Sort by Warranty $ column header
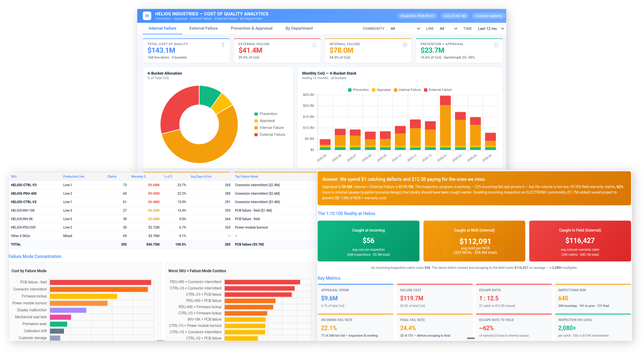644x353 pixels. tap(138, 176)
